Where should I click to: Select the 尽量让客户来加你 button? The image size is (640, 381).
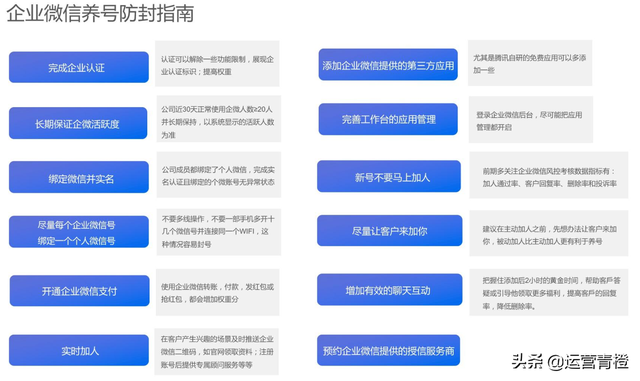[390, 231]
